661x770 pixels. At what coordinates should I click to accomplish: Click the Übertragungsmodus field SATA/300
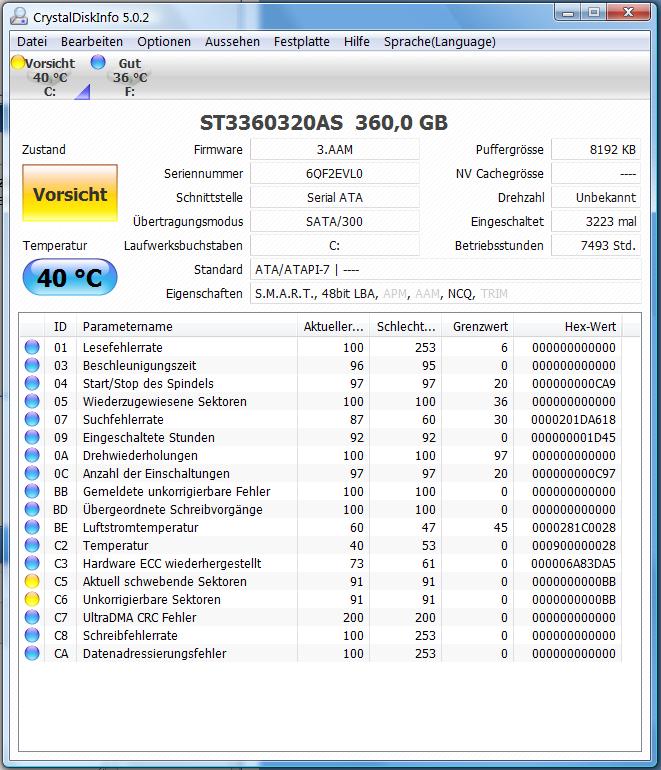(334, 221)
